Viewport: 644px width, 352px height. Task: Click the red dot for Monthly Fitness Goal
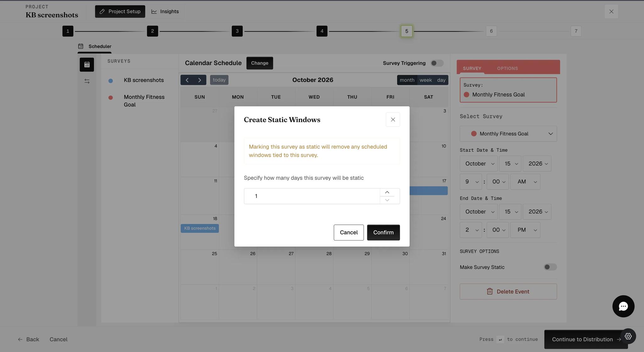tap(110, 98)
